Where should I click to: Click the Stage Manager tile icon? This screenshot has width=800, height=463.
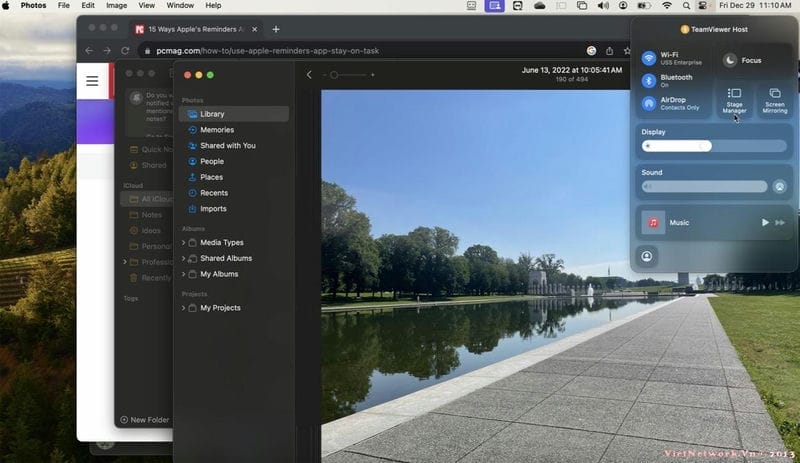tap(734, 93)
